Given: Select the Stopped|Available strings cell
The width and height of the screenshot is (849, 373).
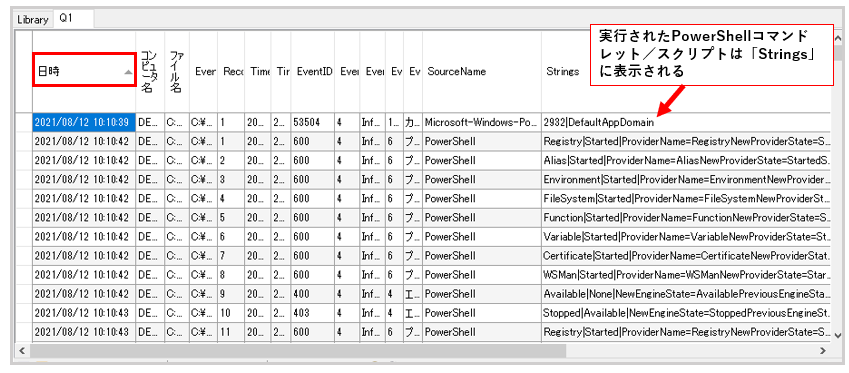Looking at the screenshot, I should pos(686,313).
